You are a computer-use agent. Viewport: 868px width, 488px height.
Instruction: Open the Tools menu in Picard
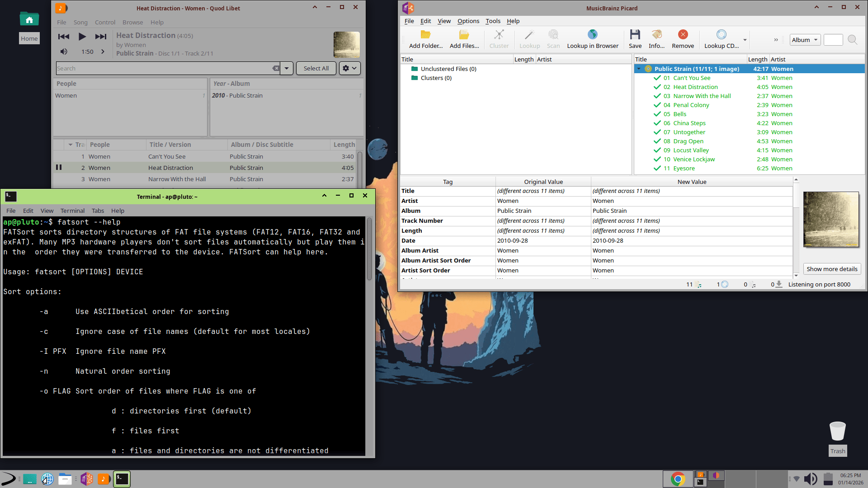coord(493,21)
